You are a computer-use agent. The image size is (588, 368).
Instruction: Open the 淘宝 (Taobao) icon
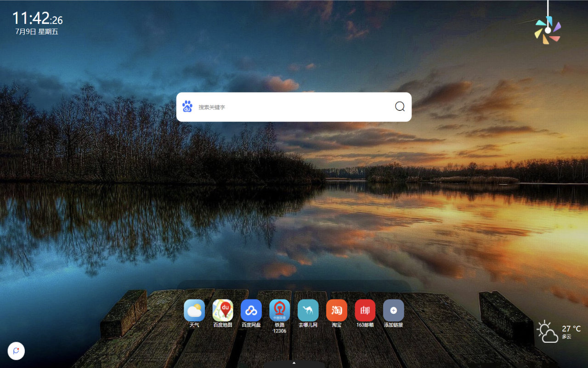336,311
